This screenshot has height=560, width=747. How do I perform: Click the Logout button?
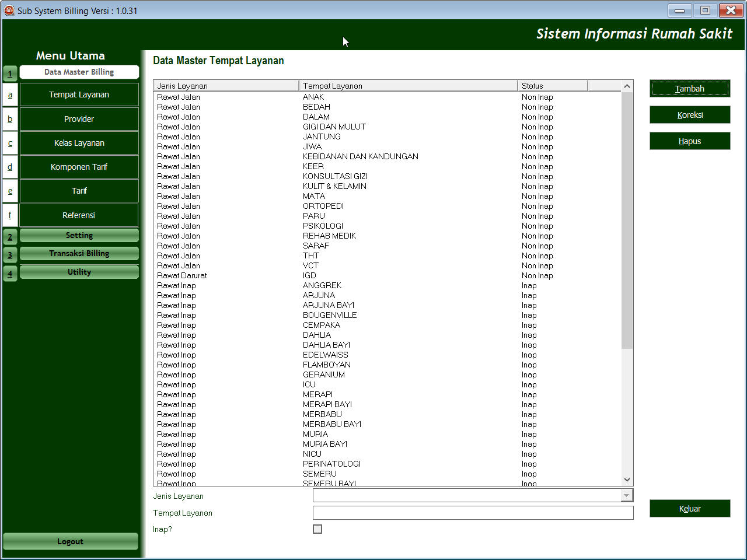click(70, 541)
